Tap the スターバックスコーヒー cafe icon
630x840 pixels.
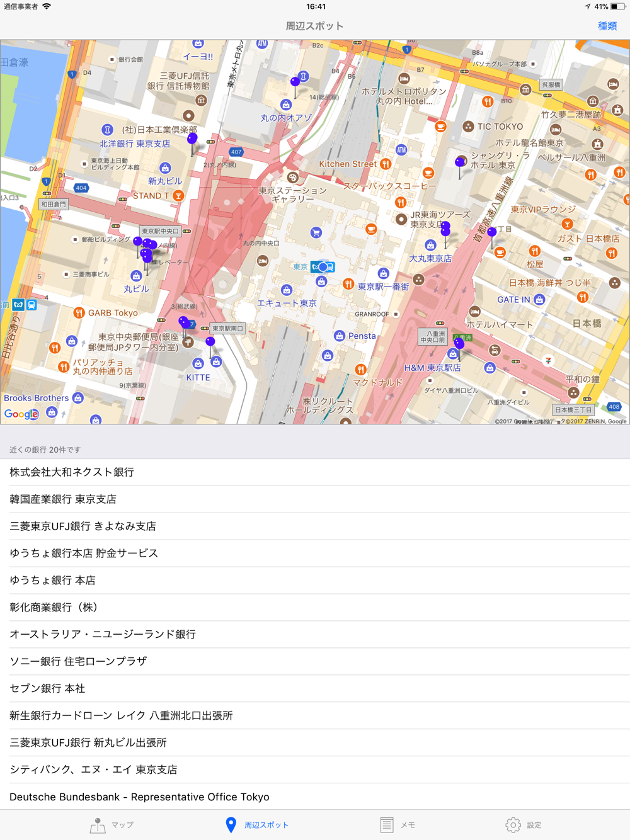tap(428, 173)
